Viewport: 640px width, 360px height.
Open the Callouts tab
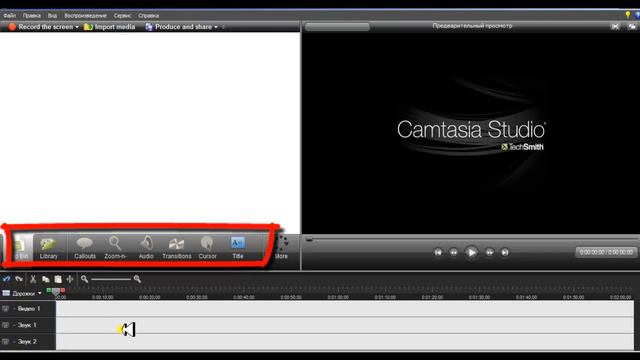[x=85, y=247]
